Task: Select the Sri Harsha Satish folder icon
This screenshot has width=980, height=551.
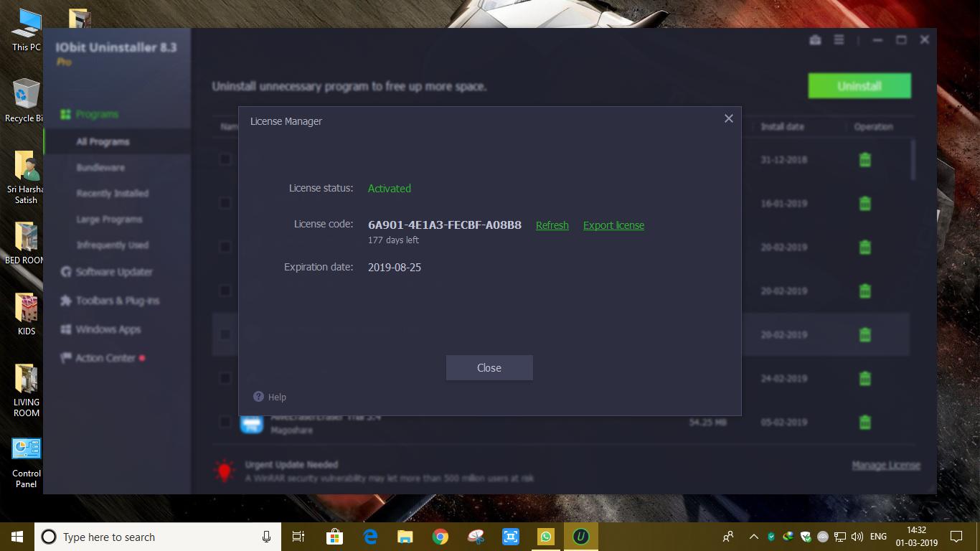Action: click(x=27, y=177)
